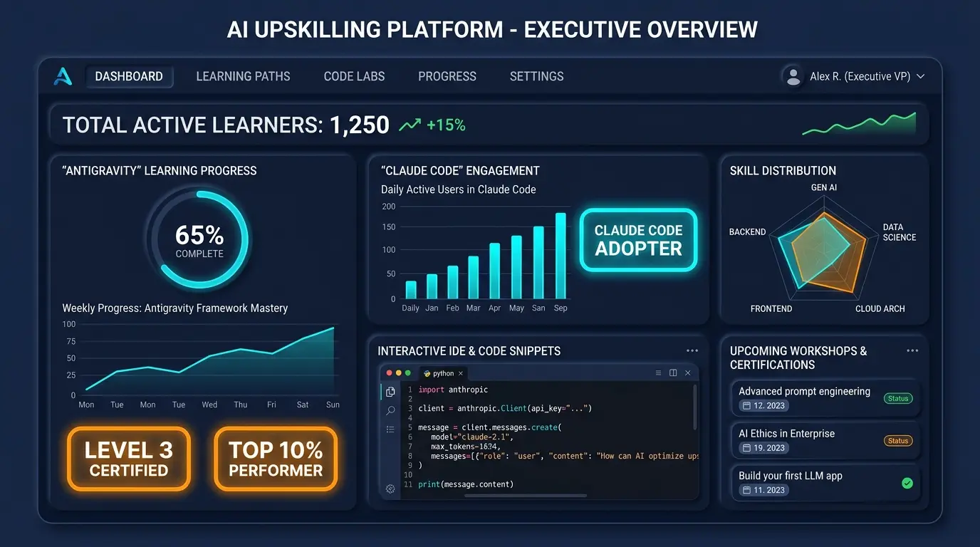Open the Explorer files icon in the IDE sidebar
980x547 pixels.
(x=390, y=392)
